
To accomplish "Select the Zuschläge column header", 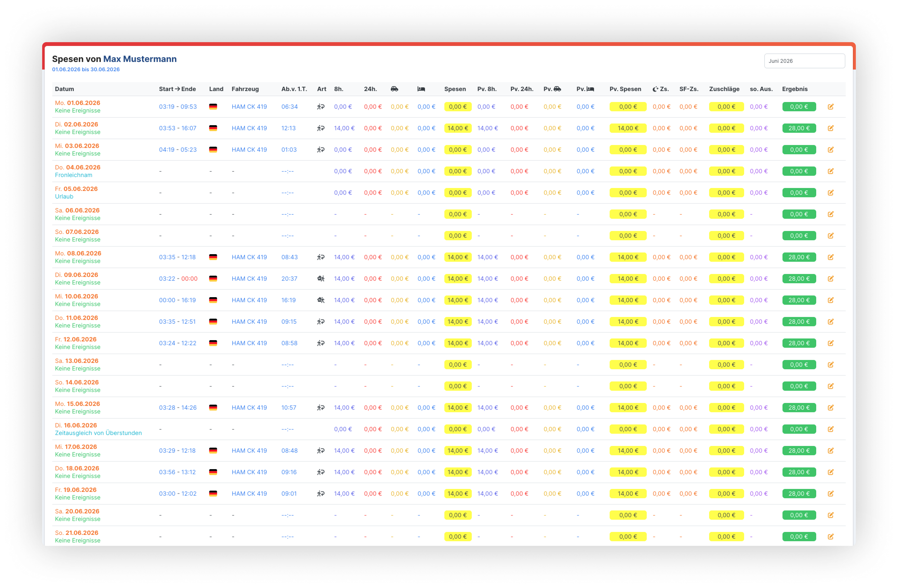I will (x=724, y=89).
